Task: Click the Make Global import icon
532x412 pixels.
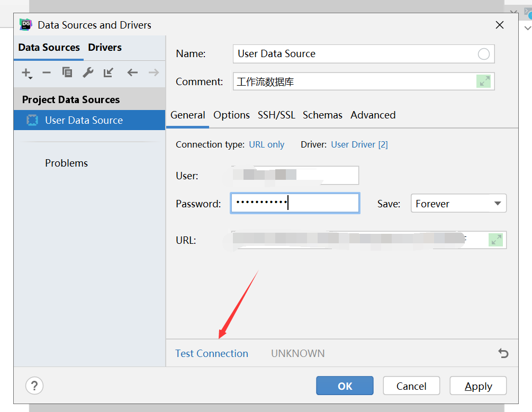Action: [x=109, y=72]
